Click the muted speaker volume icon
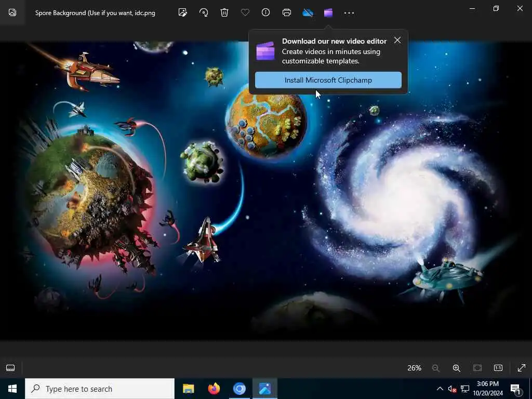532x399 pixels. (452, 389)
